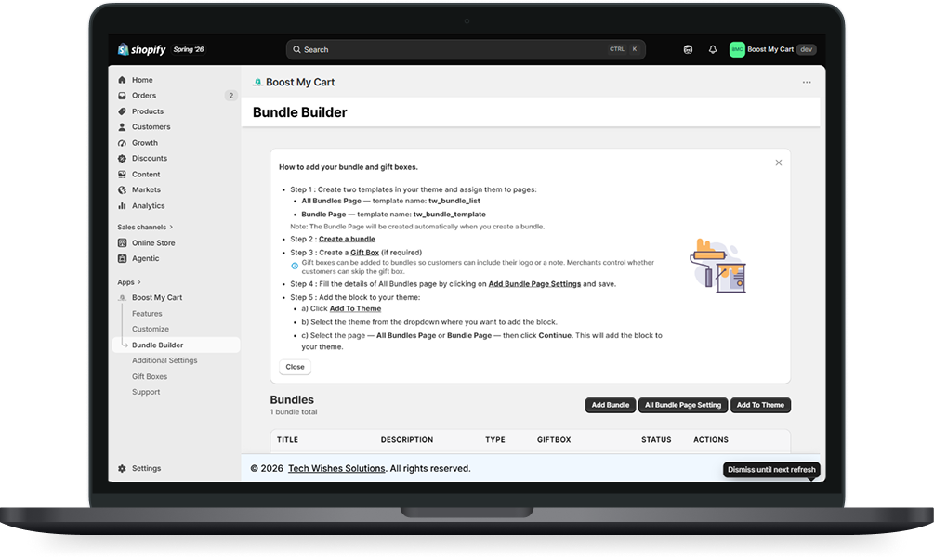
Task: Click the green BMC store avatar
Action: coord(737,49)
